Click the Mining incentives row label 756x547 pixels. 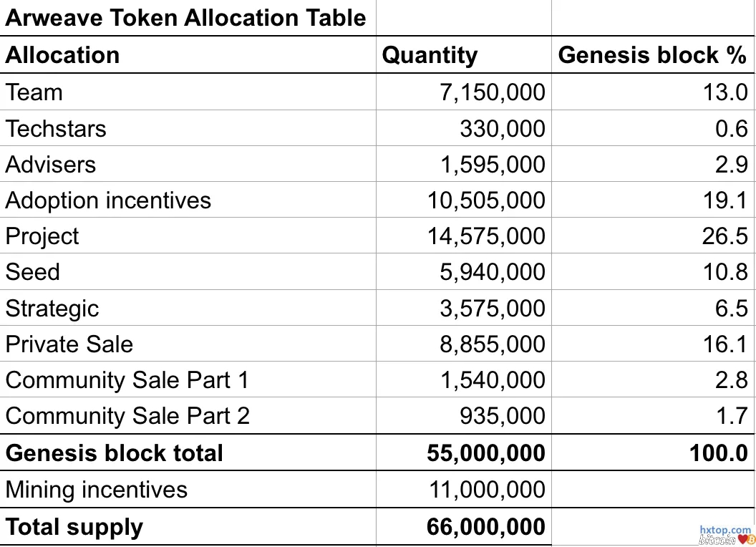(97, 490)
